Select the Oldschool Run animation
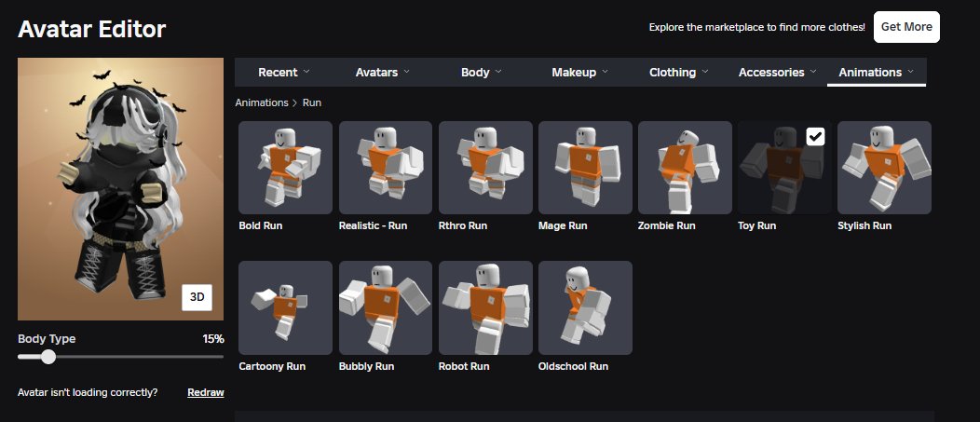 (585, 307)
